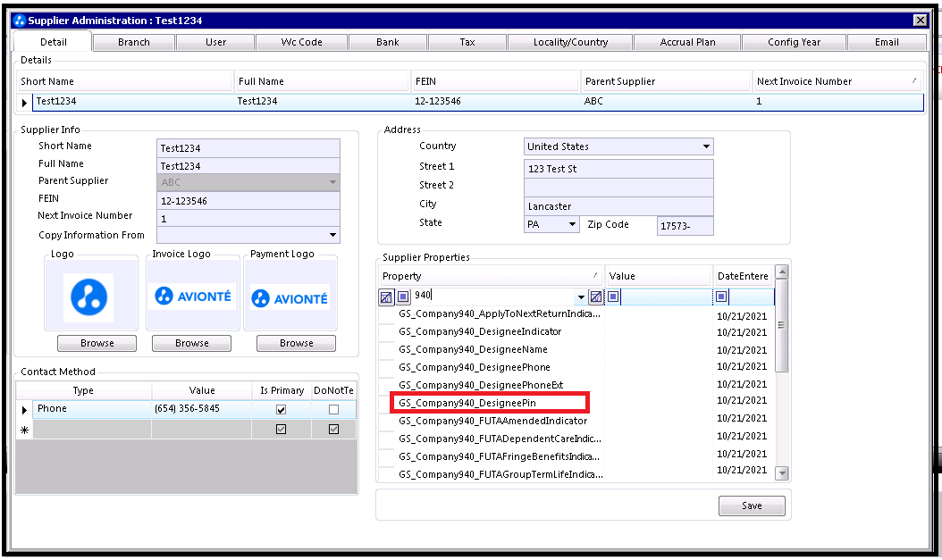Click the Payment Logo image
Viewport: 942px width, 560px height.
click(290, 297)
